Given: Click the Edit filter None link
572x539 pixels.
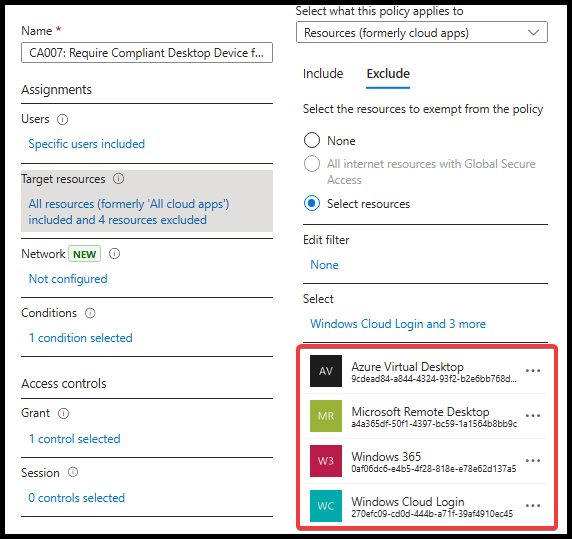Looking at the screenshot, I should [324, 265].
